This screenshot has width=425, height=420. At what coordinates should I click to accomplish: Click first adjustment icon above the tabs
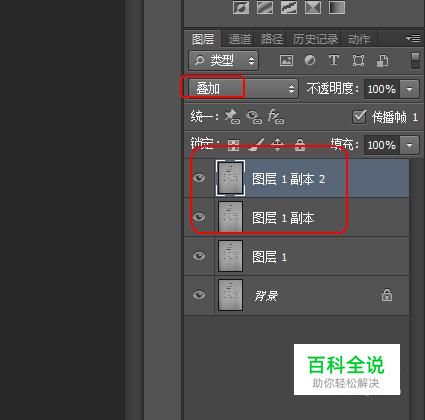(x=241, y=8)
